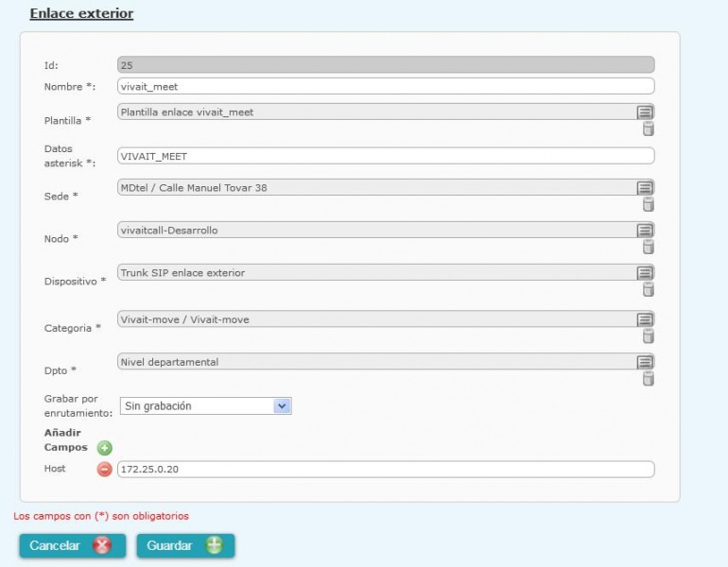Open the Dpto selection list icon
Viewport: 728px width, 567px height.
pos(645,362)
